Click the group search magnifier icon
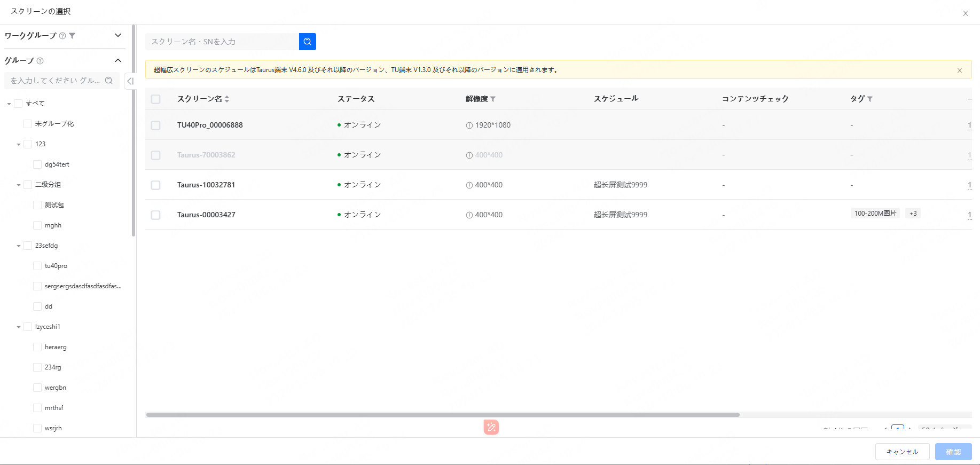The image size is (980, 465). click(x=109, y=81)
